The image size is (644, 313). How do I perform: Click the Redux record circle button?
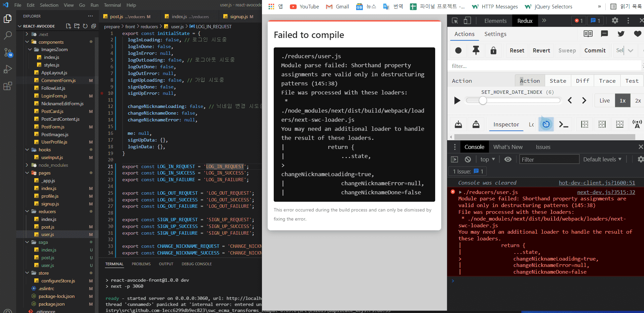458,50
